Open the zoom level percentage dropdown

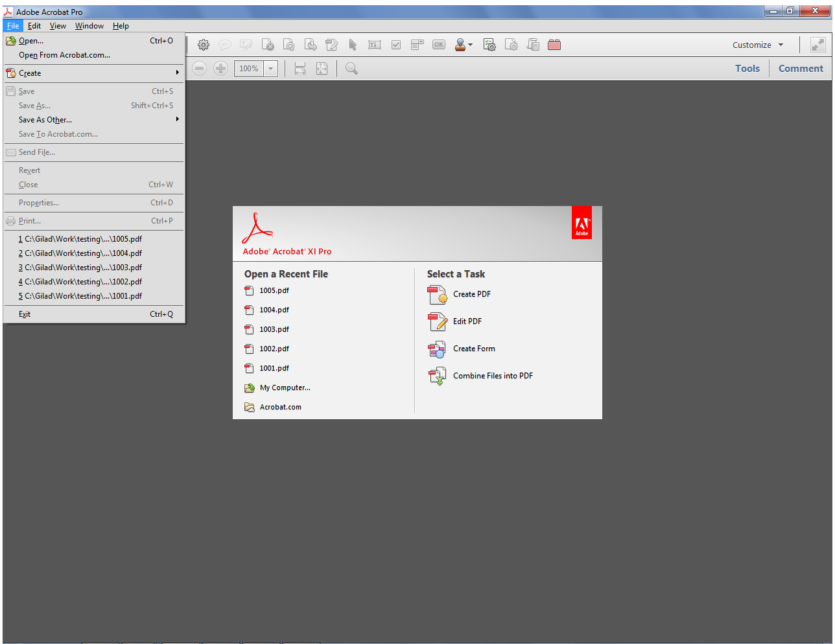coord(270,68)
